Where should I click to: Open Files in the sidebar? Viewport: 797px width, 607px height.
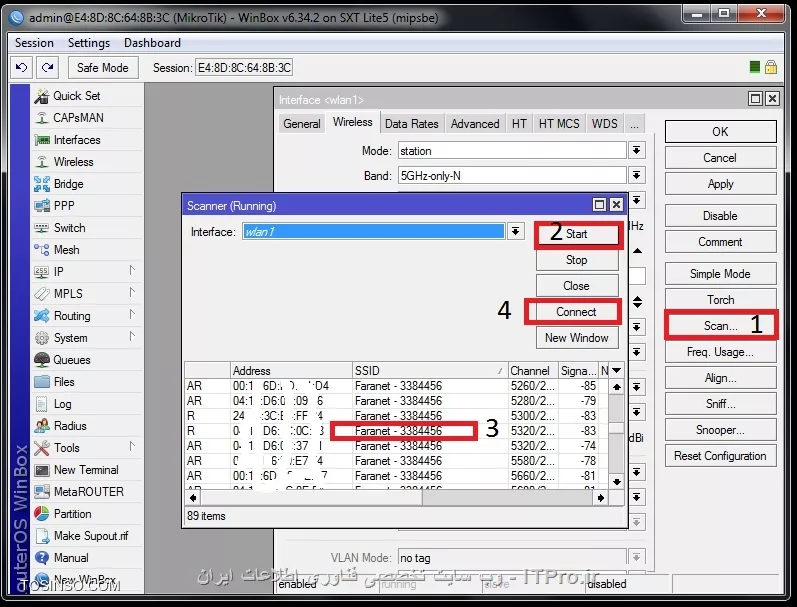[64, 382]
